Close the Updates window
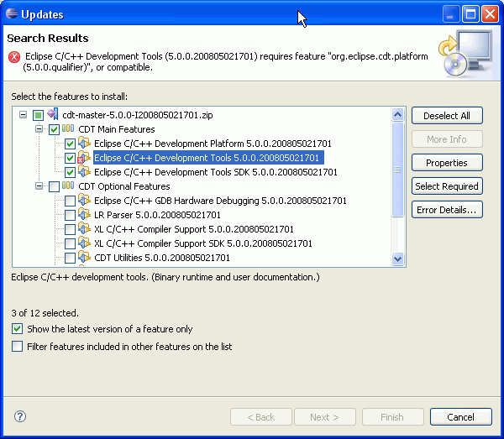This screenshot has width=504, height=439. (490, 14)
